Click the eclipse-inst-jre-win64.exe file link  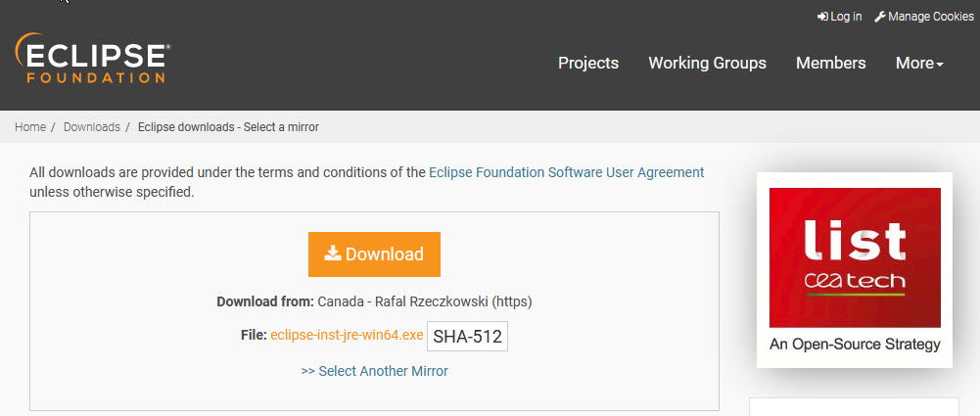click(347, 335)
